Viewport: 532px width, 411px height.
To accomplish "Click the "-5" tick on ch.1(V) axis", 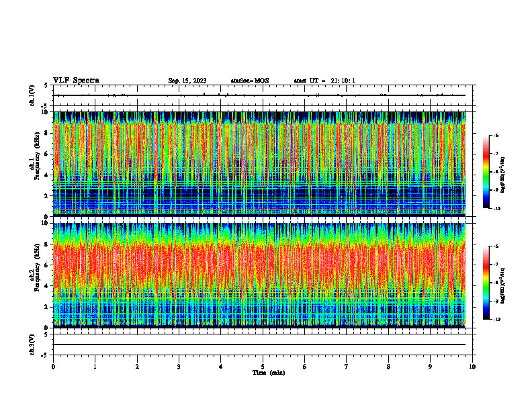I will pyautogui.click(x=45, y=107).
